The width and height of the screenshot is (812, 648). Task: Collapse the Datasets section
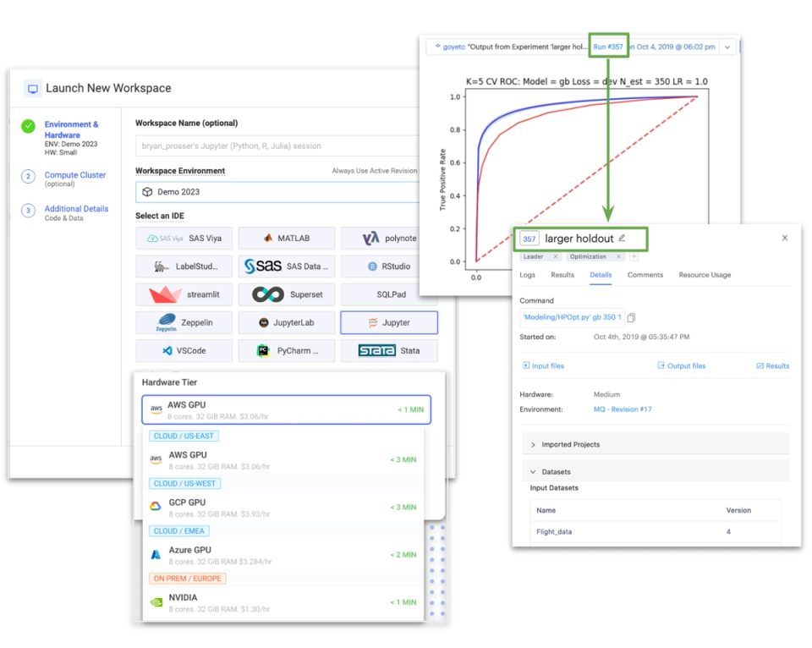point(655,472)
